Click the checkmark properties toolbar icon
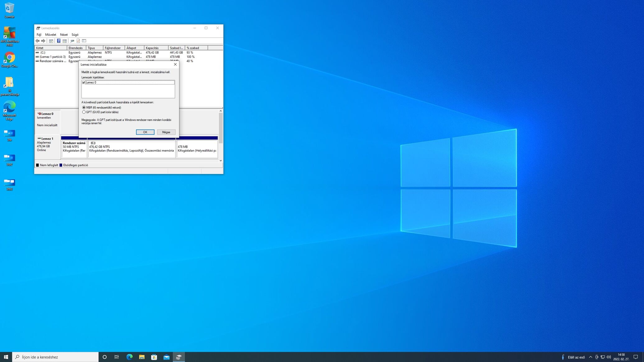The width and height of the screenshot is (644, 362). (78, 41)
